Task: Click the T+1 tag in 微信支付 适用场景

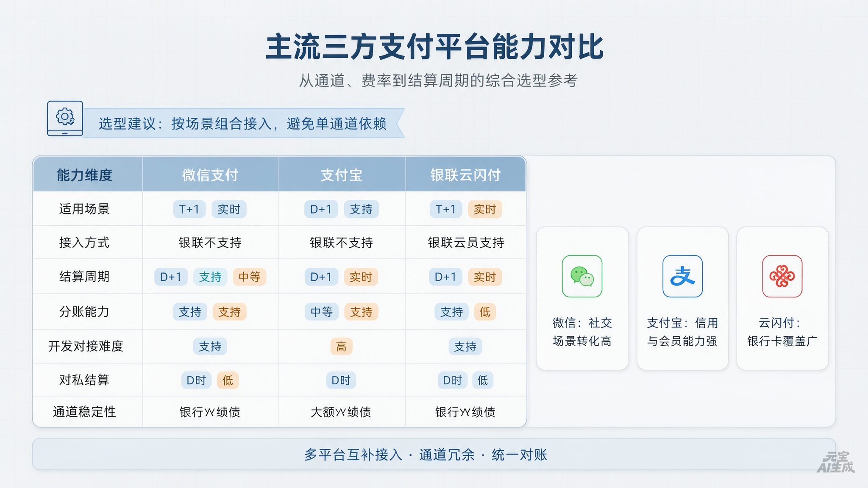Action: [x=189, y=209]
